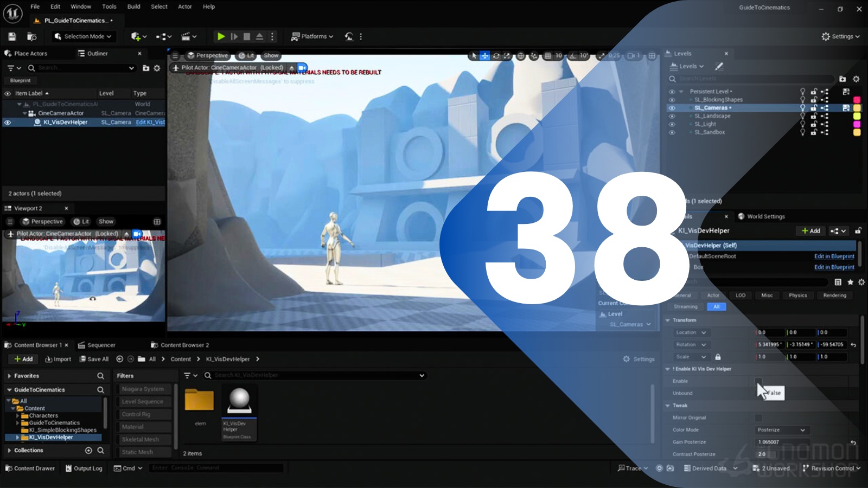Open Outliner settings gear

157,68
